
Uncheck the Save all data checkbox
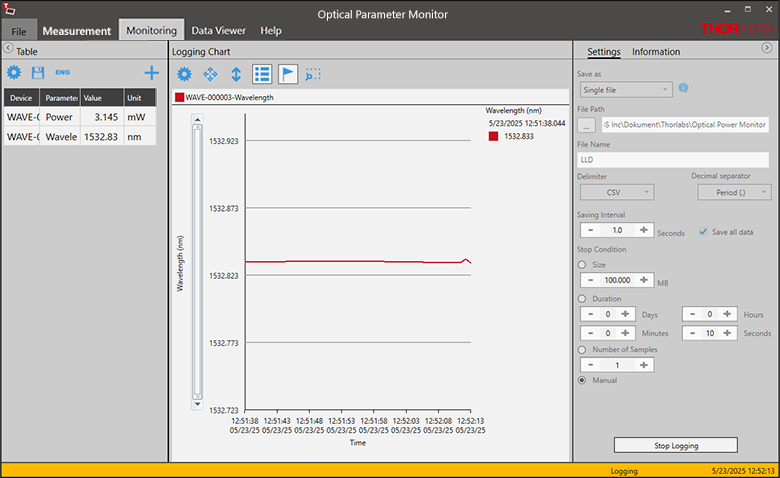(x=703, y=232)
